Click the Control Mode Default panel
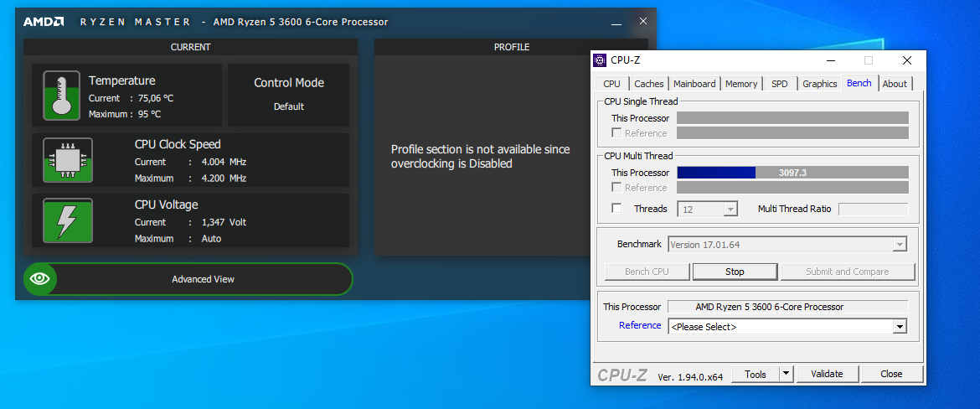The image size is (980, 409). pyautogui.click(x=289, y=95)
